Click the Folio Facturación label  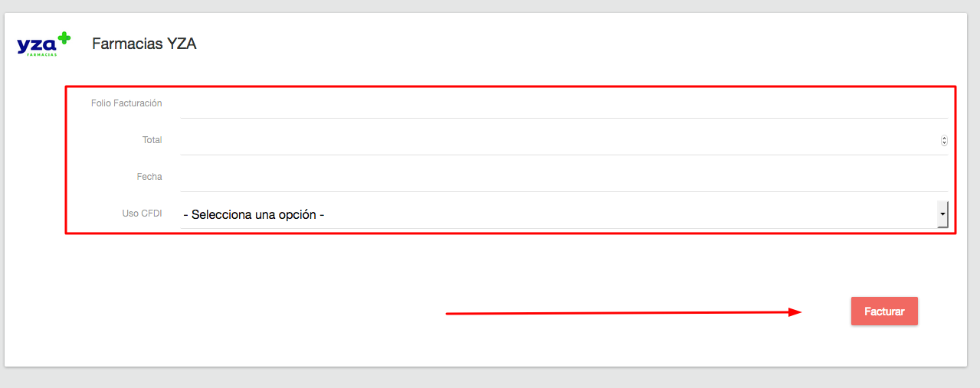point(126,103)
